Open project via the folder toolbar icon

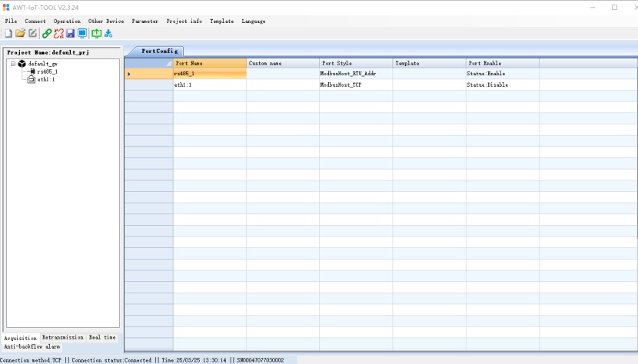(x=20, y=33)
